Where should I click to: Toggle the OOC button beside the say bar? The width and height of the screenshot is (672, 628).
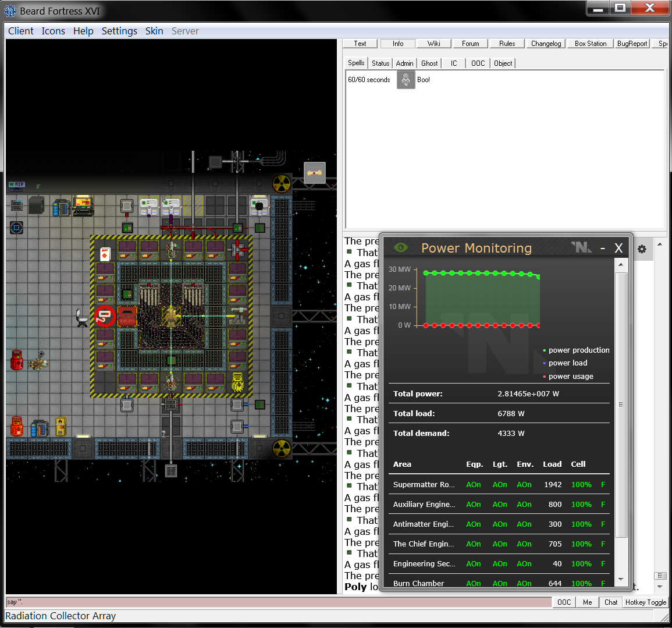tap(564, 602)
